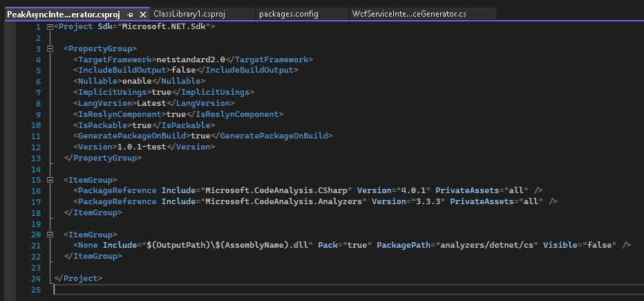
Task: Switch to the ClassLibrary1.csproj tab
Action: click(189, 14)
